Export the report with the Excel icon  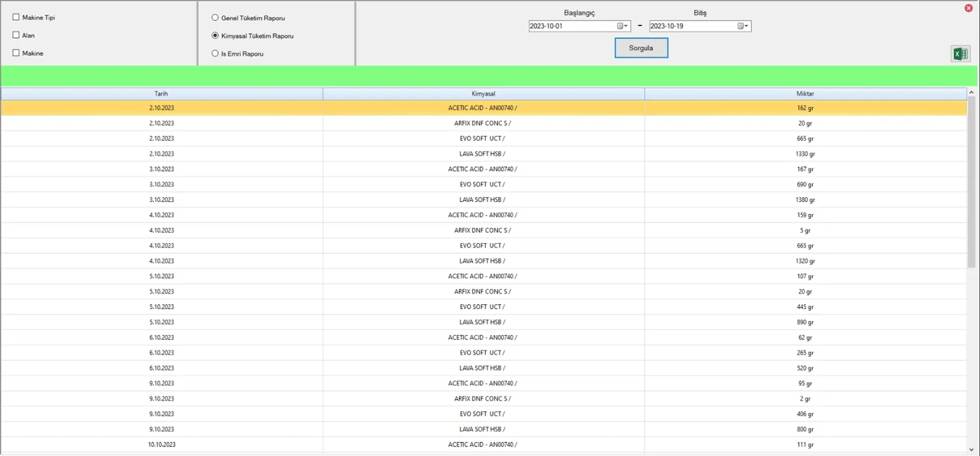(960, 54)
